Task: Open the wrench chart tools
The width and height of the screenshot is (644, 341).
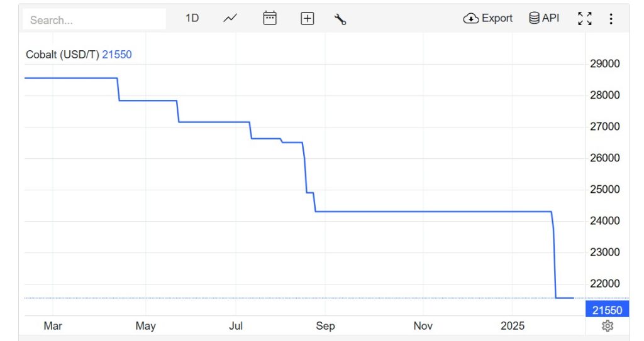Action: pyautogui.click(x=340, y=19)
